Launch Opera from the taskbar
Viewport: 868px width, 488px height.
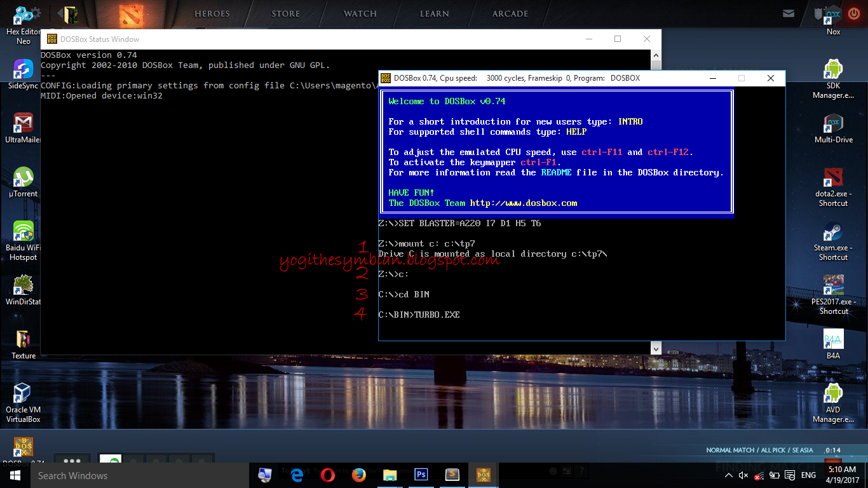click(328, 475)
